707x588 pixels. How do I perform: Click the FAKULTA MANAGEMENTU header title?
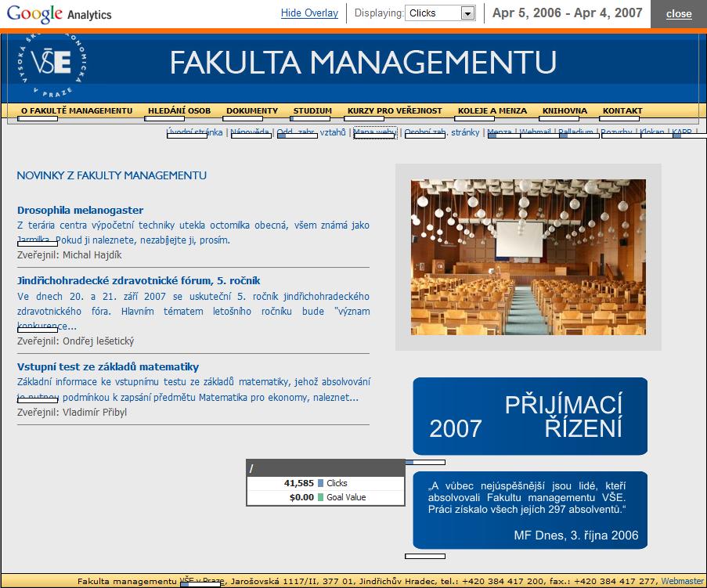pos(363,62)
